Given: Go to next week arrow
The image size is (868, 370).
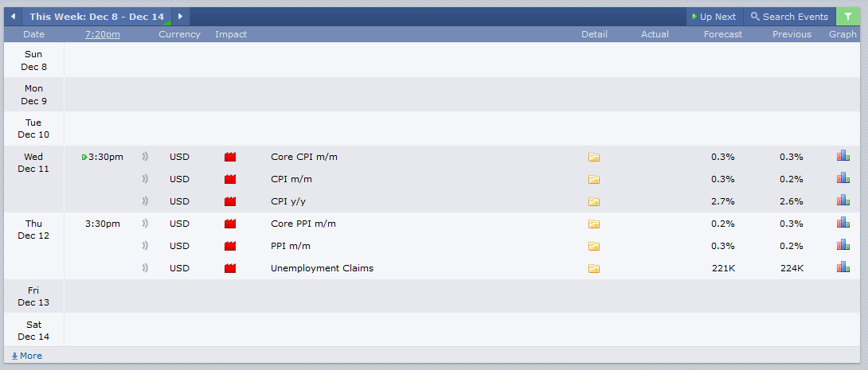Looking at the screenshot, I should click(181, 17).
